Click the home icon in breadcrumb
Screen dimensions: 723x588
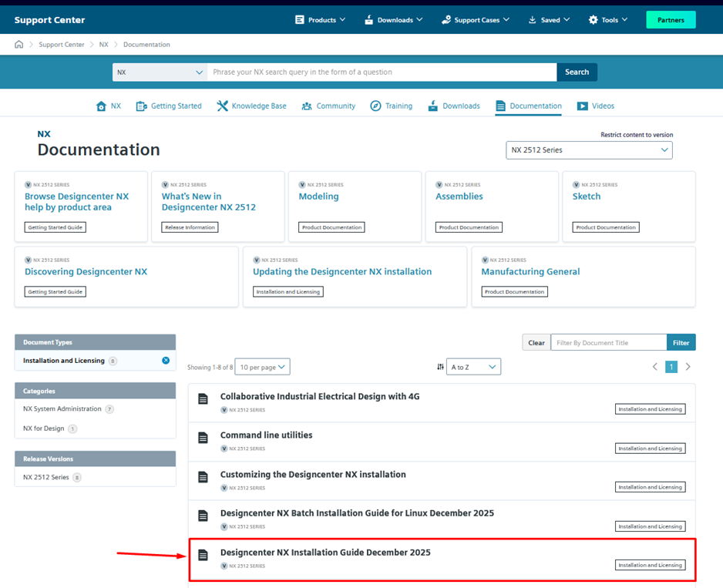point(19,45)
